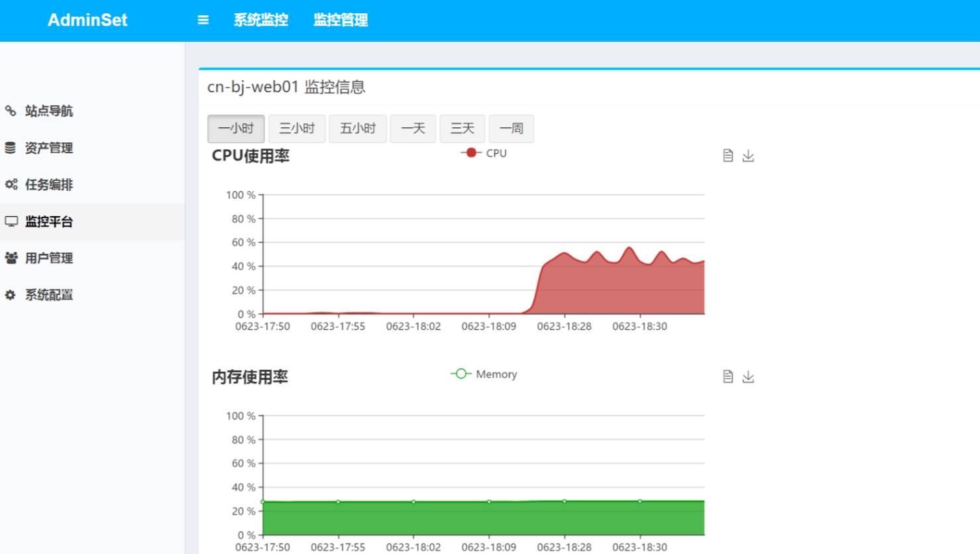
Task: Click the gears icon beside 任务编排
Action: click(11, 184)
